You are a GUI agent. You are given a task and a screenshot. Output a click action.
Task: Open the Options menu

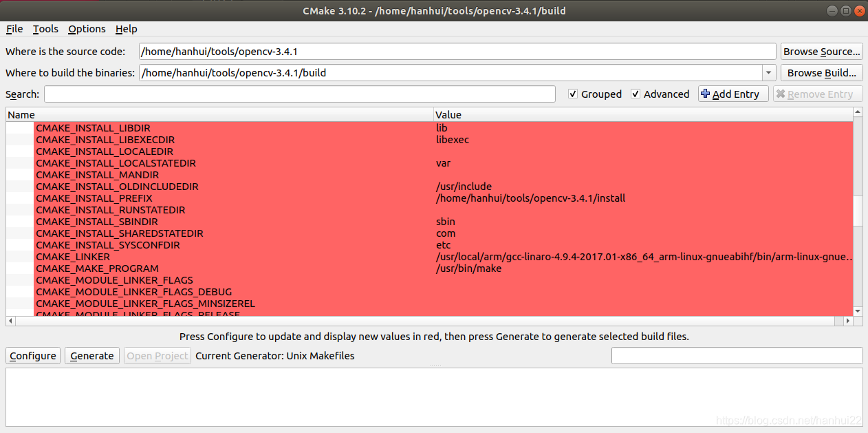(x=87, y=29)
